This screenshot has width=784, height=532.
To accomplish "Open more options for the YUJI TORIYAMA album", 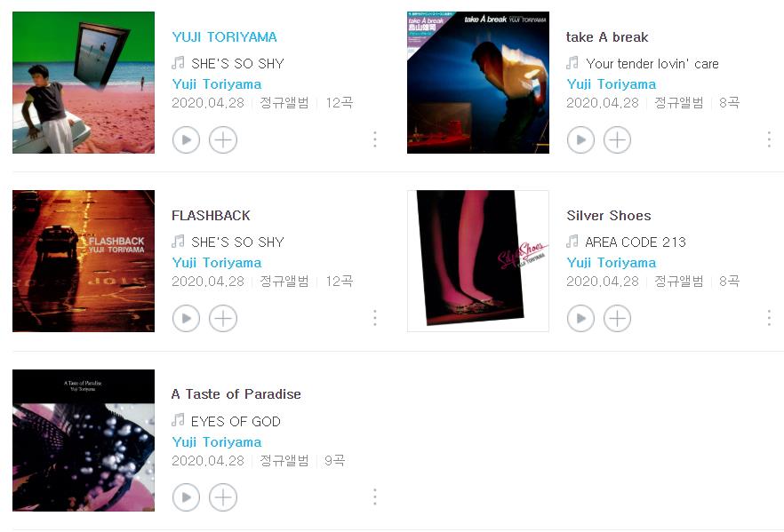I will point(375,139).
